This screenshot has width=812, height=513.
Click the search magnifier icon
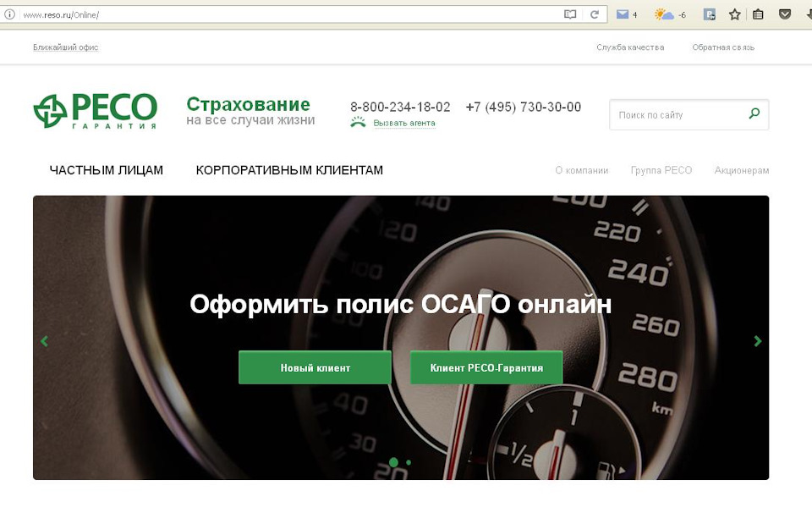[x=753, y=112]
